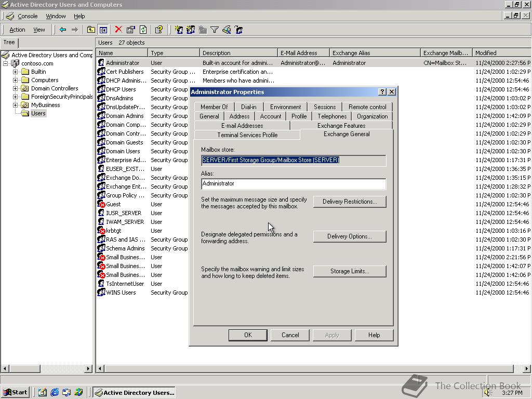
Task: Click the Storage Limits button
Action: point(350,271)
